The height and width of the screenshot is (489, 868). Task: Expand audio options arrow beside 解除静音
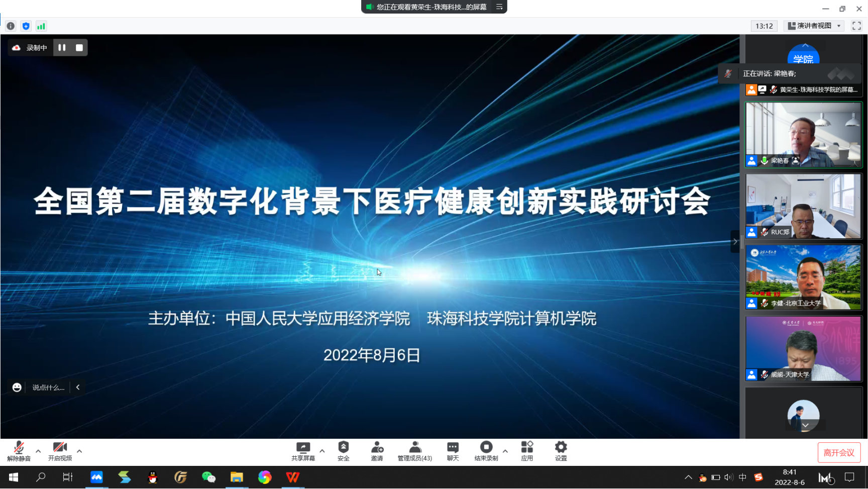38,451
